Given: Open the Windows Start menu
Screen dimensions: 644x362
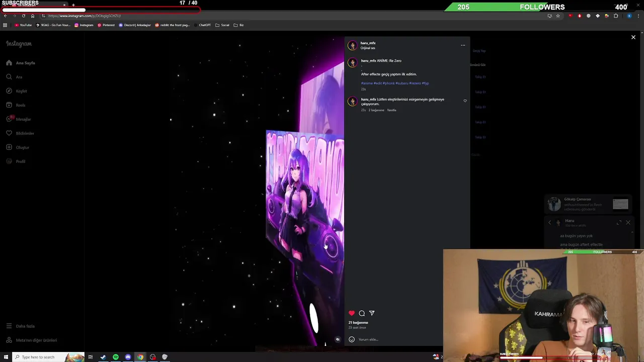Looking at the screenshot, I should [6, 357].
